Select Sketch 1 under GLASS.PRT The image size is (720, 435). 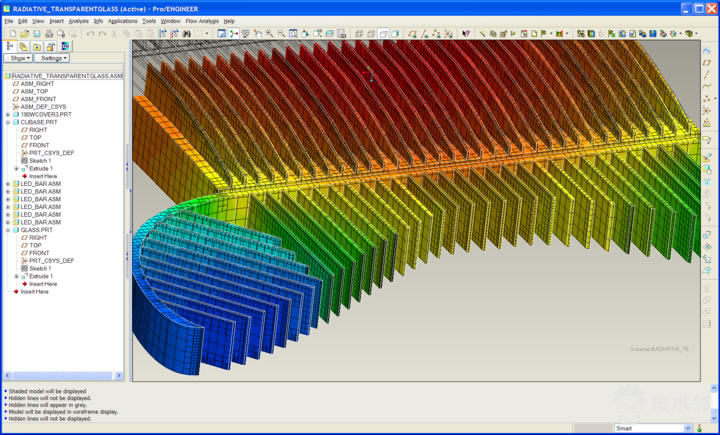point(40,268)
